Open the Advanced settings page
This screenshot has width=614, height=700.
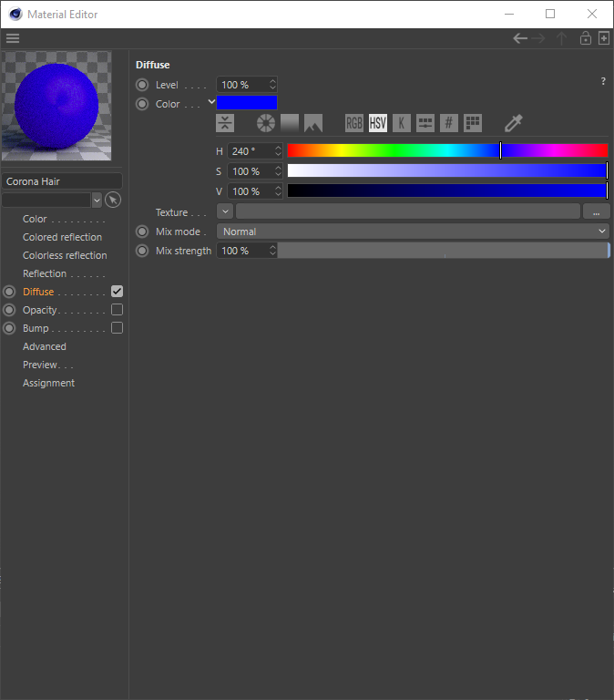(45, 347)
